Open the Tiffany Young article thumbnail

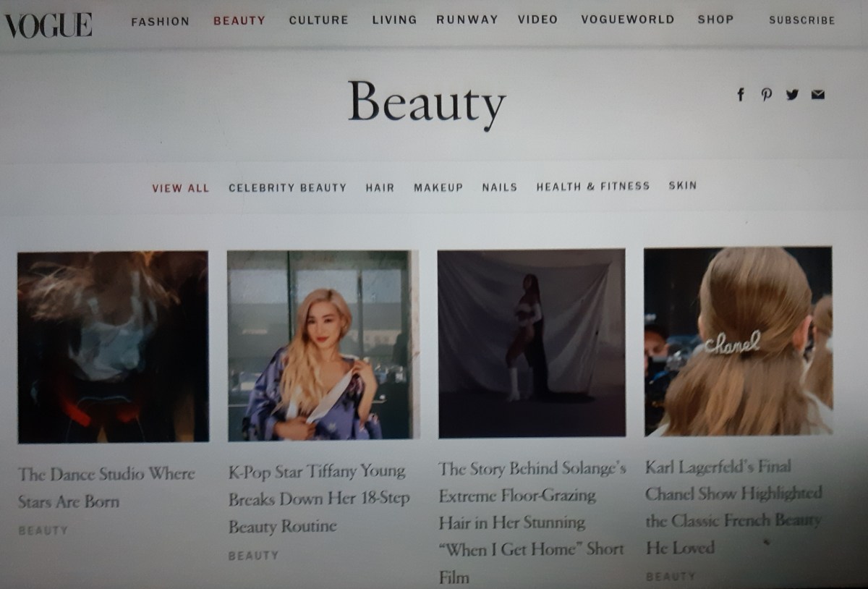pyautogui.click(x=323, y=345)
